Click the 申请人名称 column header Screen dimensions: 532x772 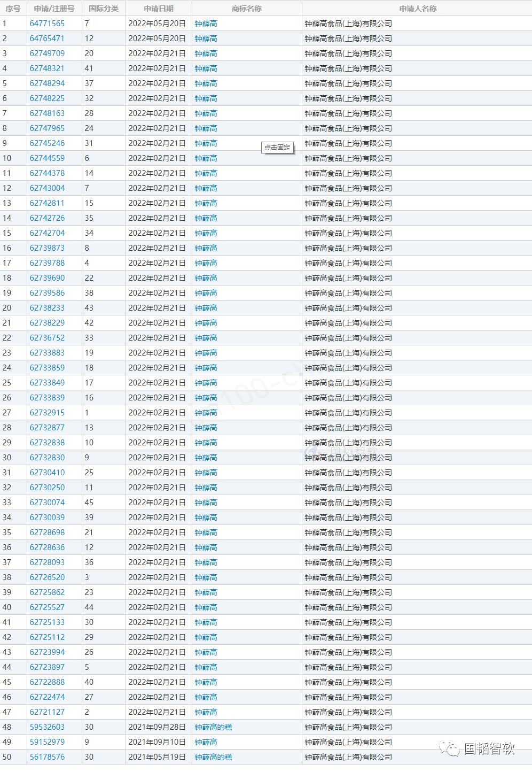point(417,9)
